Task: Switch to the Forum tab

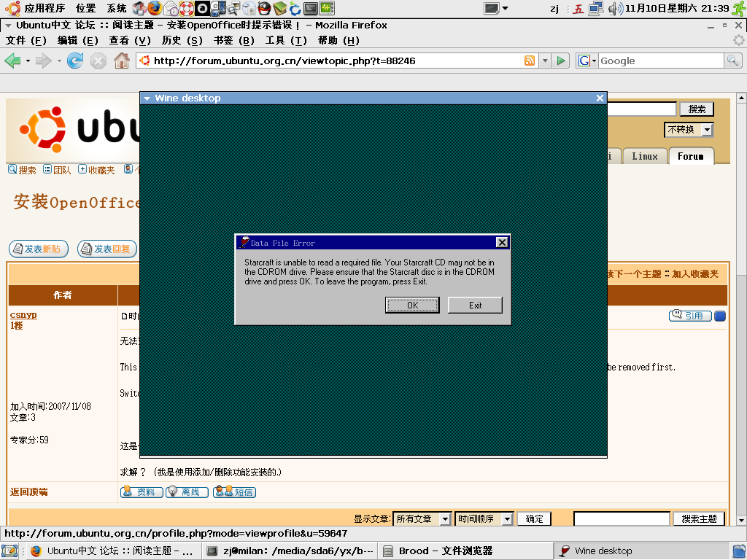Action: click(x=691, y=156)
